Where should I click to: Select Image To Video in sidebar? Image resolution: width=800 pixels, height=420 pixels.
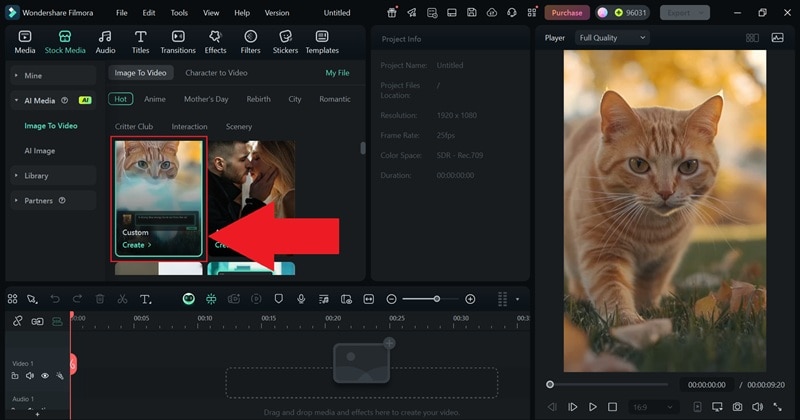pyautogui.click(x=51, y=126)
